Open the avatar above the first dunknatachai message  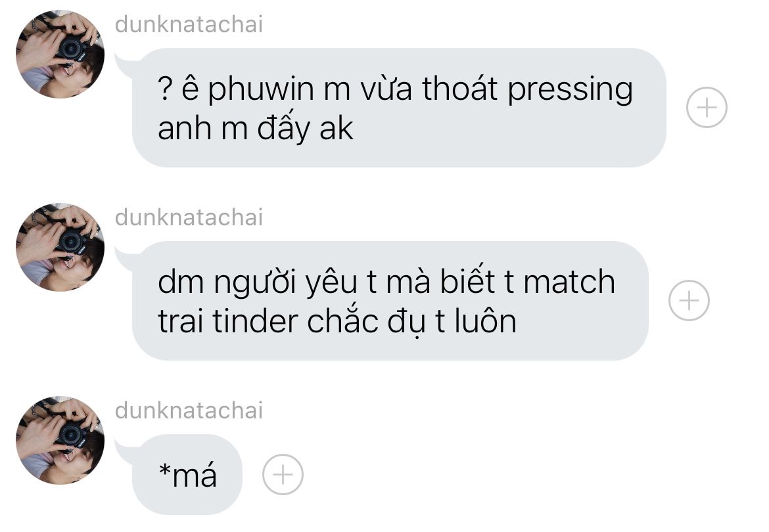60,54
